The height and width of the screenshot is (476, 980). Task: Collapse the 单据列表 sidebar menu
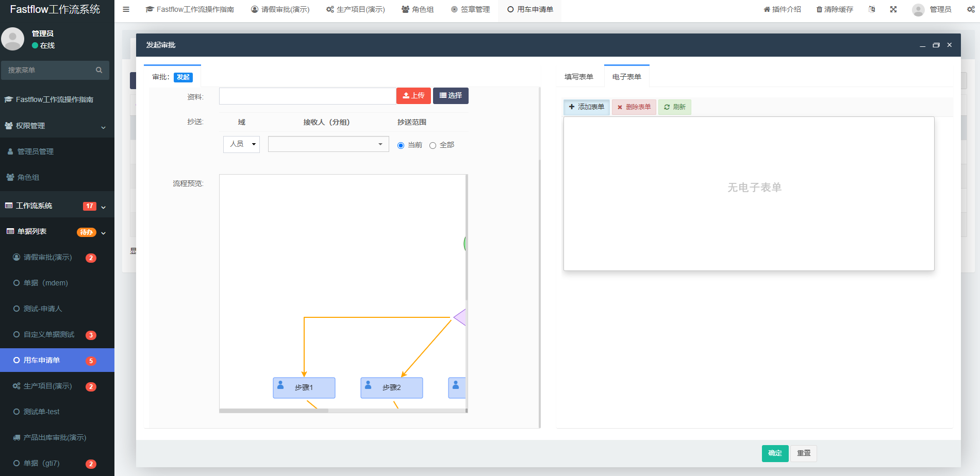coord(57,232)
